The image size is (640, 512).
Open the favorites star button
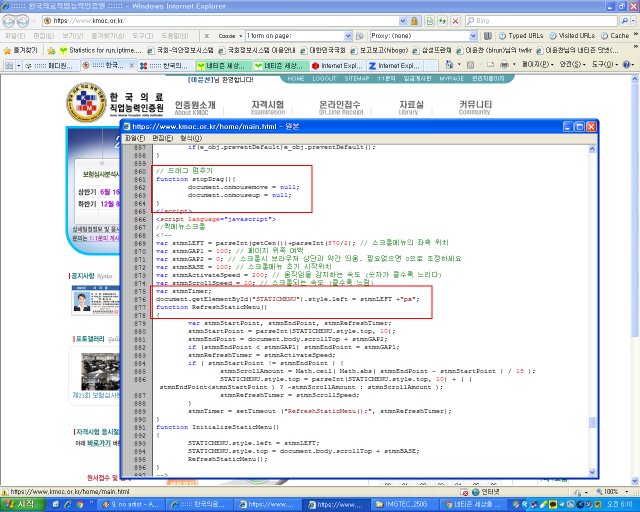[20, 50]
